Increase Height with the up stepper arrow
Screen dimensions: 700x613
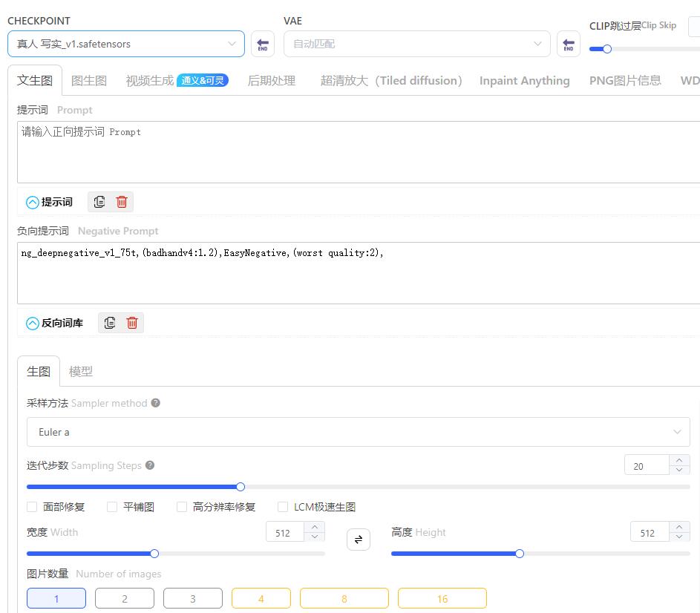coord(679,527)
